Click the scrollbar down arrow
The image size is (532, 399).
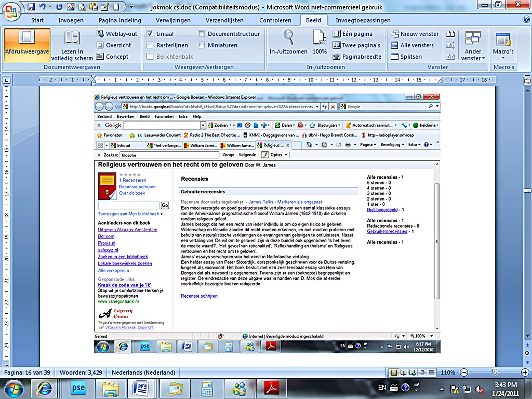527,337
